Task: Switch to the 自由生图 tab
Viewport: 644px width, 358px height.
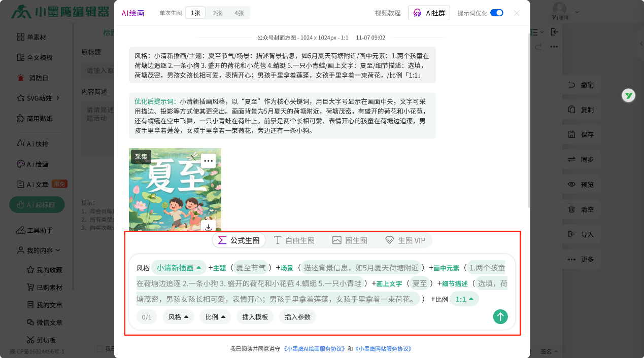Action: coord(294,240)
